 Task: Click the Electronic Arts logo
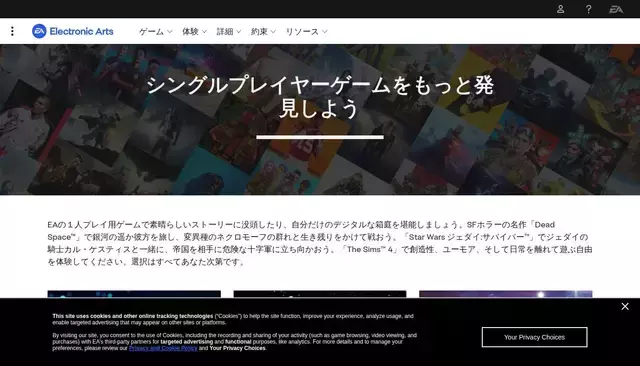[73, 31]
